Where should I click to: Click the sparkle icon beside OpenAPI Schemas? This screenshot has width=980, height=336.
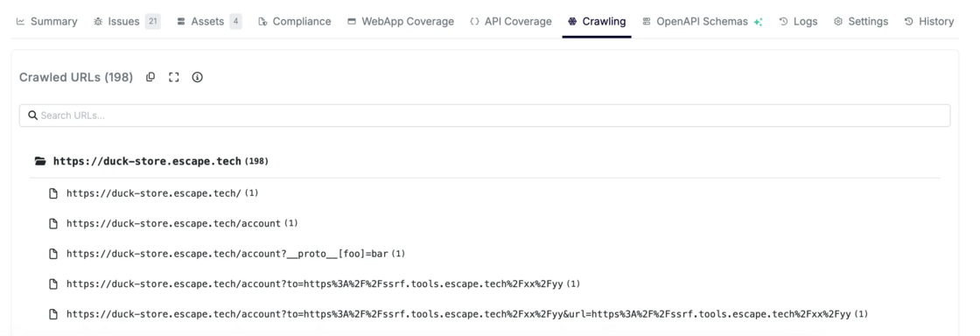tap(758, 22)
